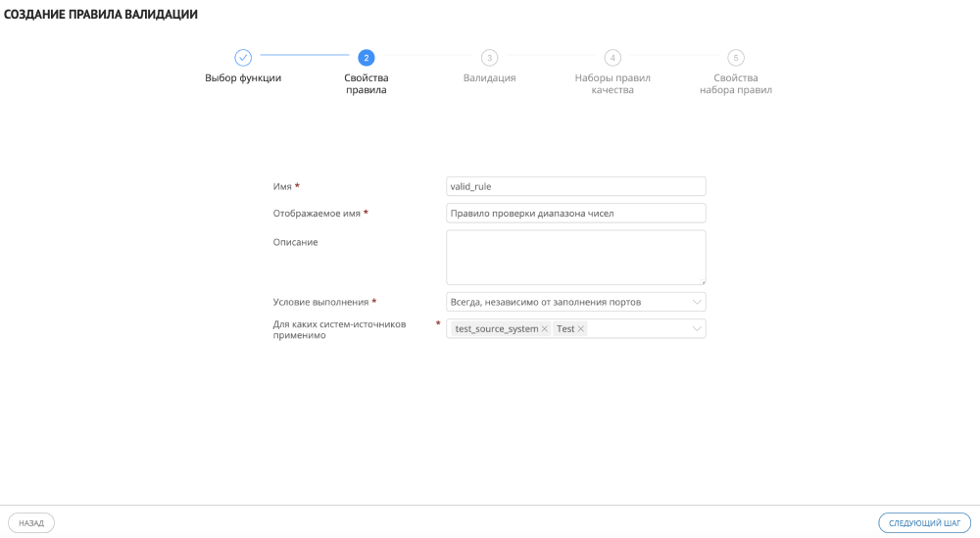The width and height of the screenshot is (980, 538).
Task: Proceed with the Следующий шаг button
Action: [x=925, y=523]
